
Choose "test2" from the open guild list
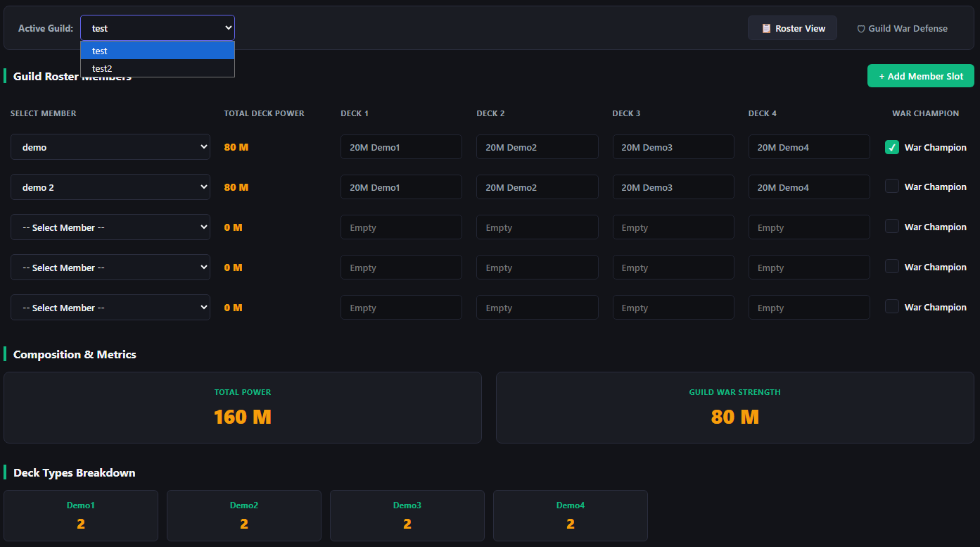[x=158, y=68]
